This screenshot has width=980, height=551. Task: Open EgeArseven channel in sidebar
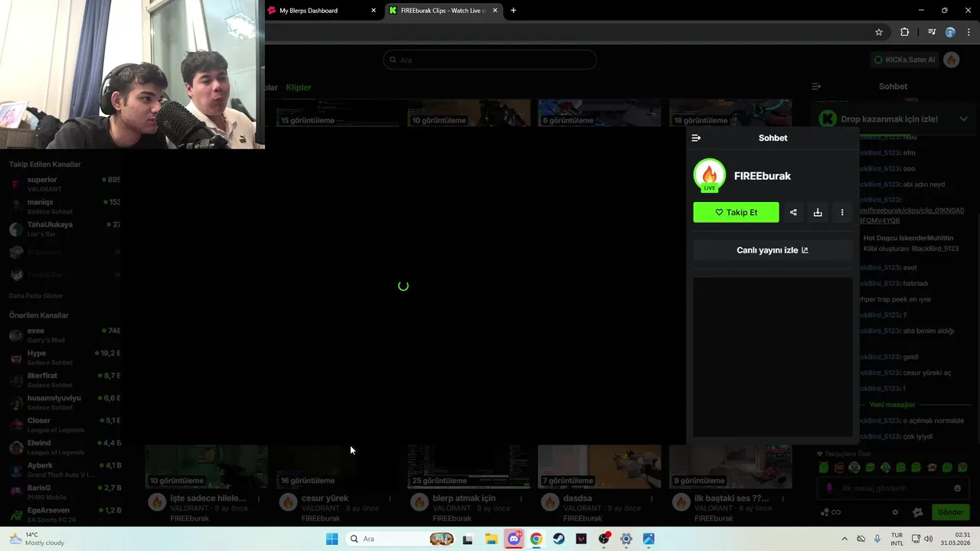click(x=64, y=514)
